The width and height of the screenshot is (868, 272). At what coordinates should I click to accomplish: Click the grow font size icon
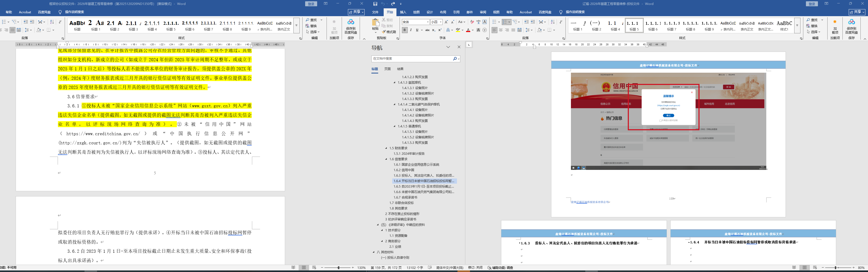coord(446,22)
